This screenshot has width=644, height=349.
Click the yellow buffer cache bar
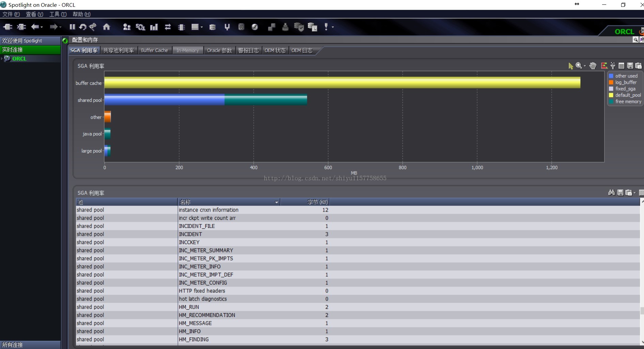click(x=342, y=83)
